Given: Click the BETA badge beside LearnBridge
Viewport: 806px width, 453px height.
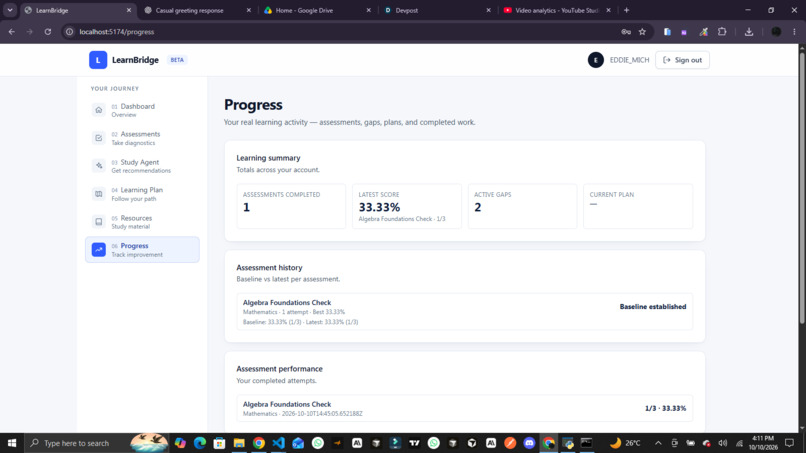Looking at the screenshot, I should click(x=177, y=60).
